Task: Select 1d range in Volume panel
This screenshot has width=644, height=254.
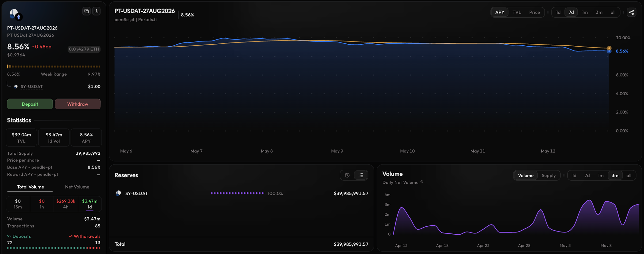Action: point(574,176)
